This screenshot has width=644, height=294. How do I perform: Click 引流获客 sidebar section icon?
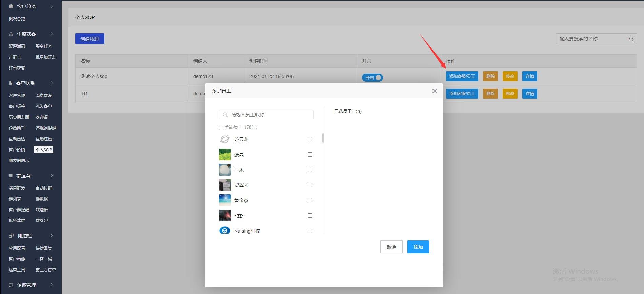11,34
